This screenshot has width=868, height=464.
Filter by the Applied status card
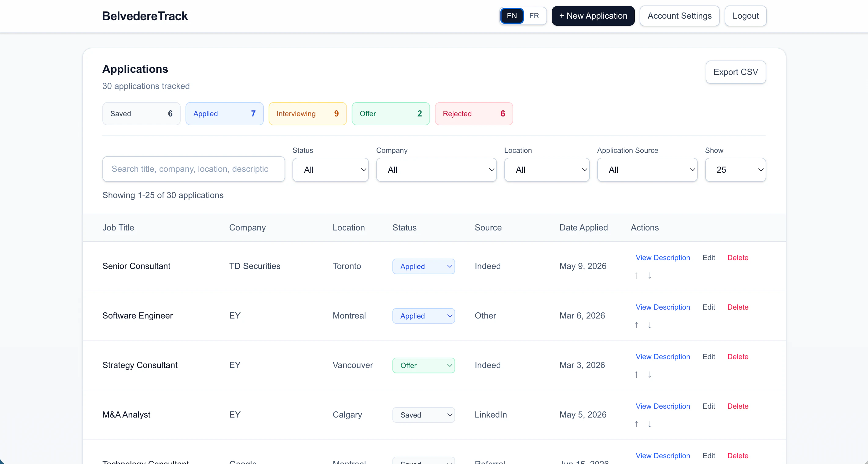224,114
